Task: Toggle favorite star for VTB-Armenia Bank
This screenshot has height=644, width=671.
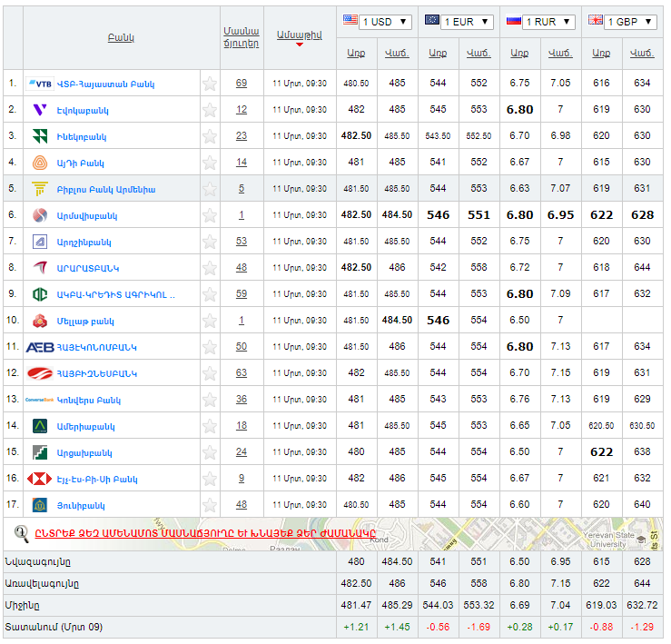Action: 210,84
